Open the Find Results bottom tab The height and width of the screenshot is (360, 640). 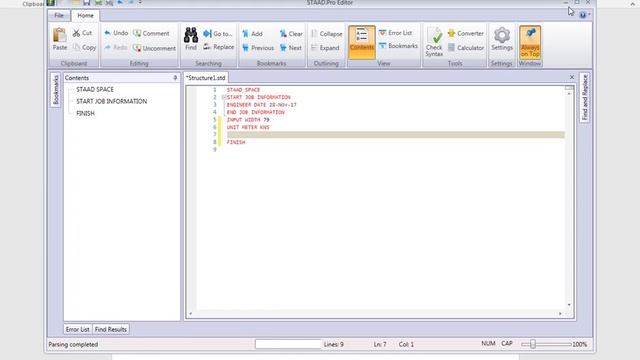tap(111, 329)
